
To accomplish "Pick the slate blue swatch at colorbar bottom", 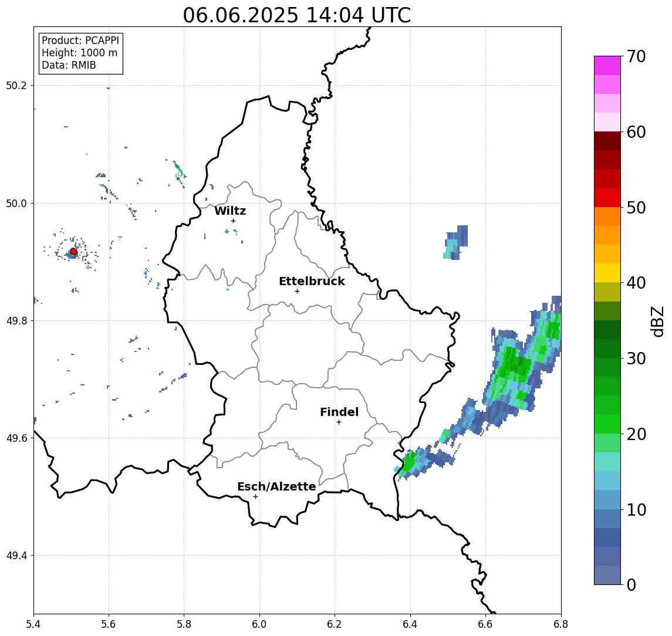I will coord(607,575).
